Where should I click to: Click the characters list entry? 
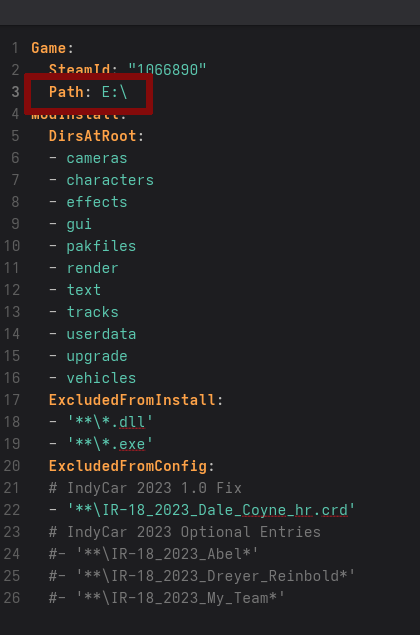click(110, 180)
